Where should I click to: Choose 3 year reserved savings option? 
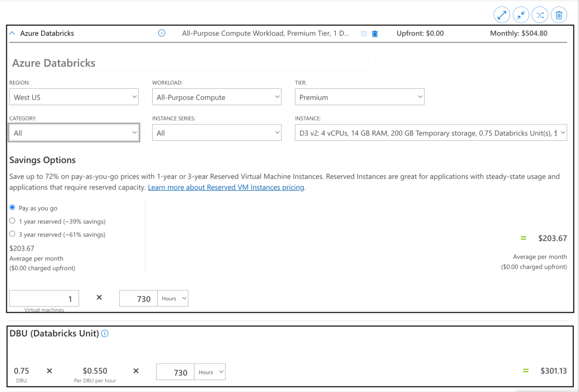pyautogui.click(x=12, y=234)
